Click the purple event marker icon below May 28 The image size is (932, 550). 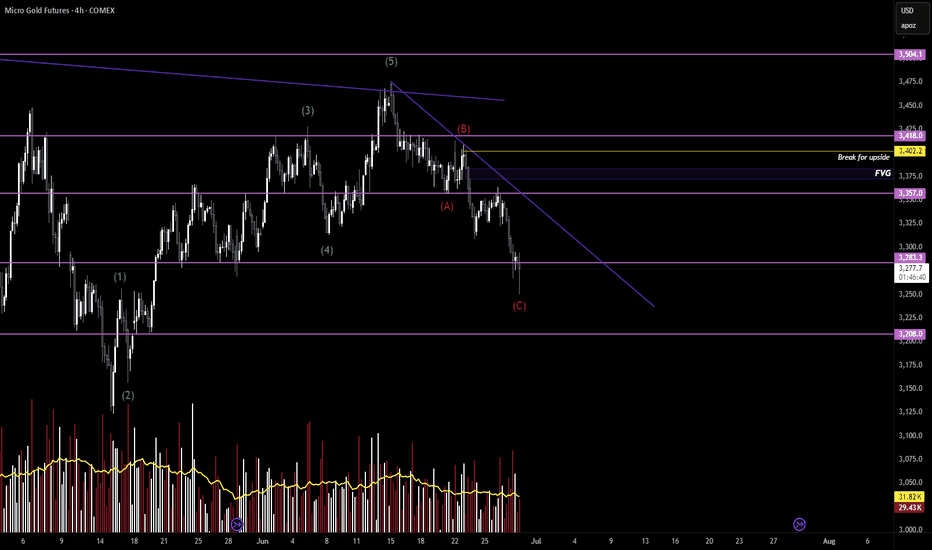point(237,524)
